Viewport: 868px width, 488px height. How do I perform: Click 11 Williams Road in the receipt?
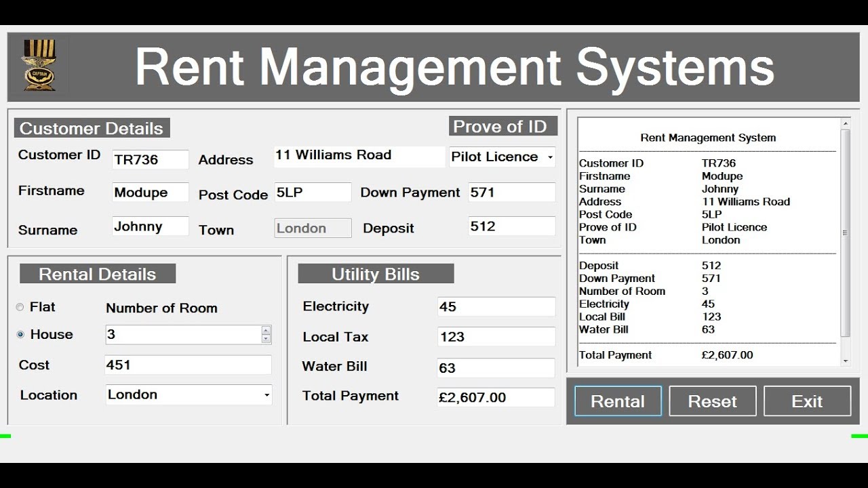(x=746, y=202)
